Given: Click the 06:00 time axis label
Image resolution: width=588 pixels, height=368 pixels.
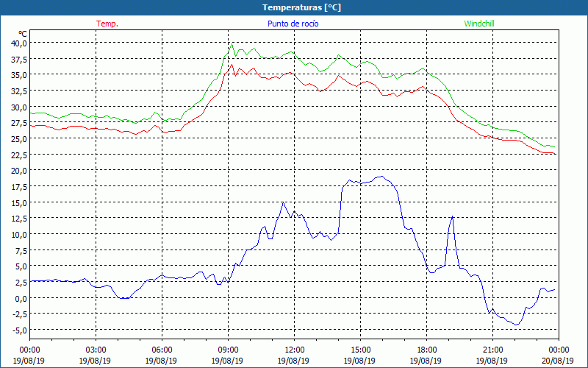Looking at the screenshot, I should [162, 350].
